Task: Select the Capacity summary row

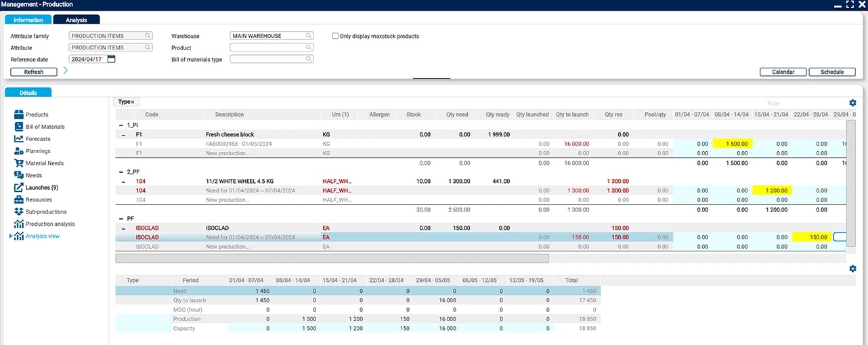Action: [x=357, y=329]
